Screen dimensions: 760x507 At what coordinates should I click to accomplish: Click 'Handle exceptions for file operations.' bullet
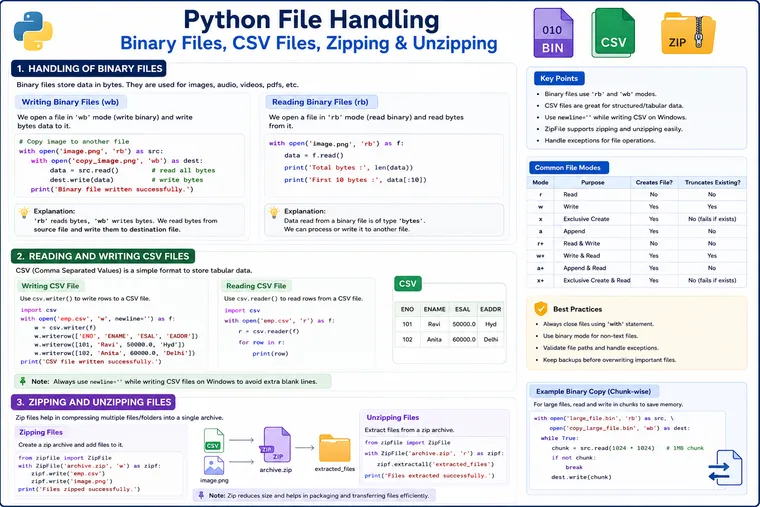point(600,141)
